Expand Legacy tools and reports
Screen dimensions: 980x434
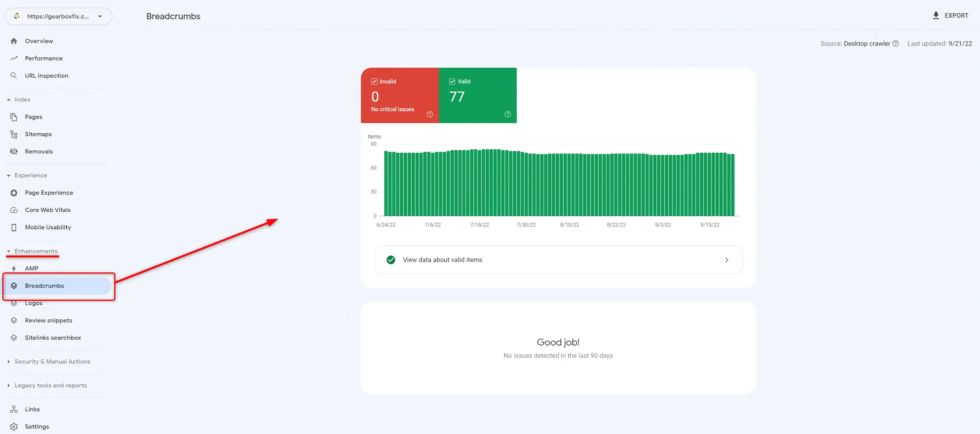coord(8,386)
